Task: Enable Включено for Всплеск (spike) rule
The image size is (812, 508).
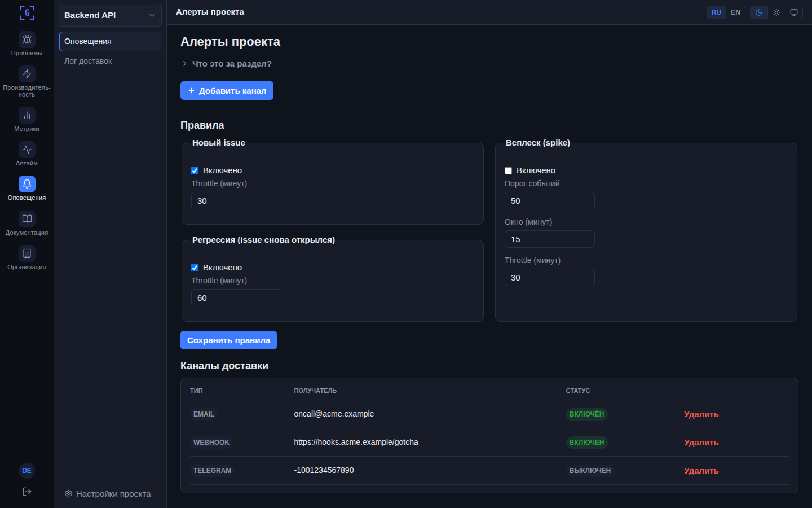Action: point(508,170)
